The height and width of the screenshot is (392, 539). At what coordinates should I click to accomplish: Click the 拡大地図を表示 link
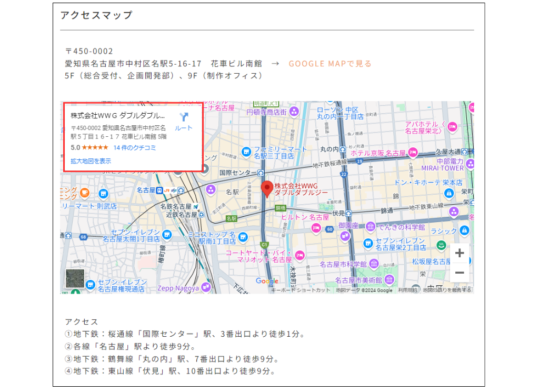click(91, 161)
